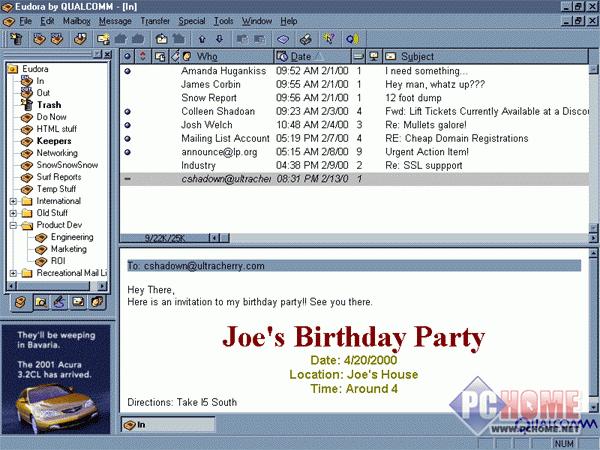Click the rightmost blue-and-yellow toolbar icon
Viewport: 600px width, 450px height.
(x=352, y=39)
